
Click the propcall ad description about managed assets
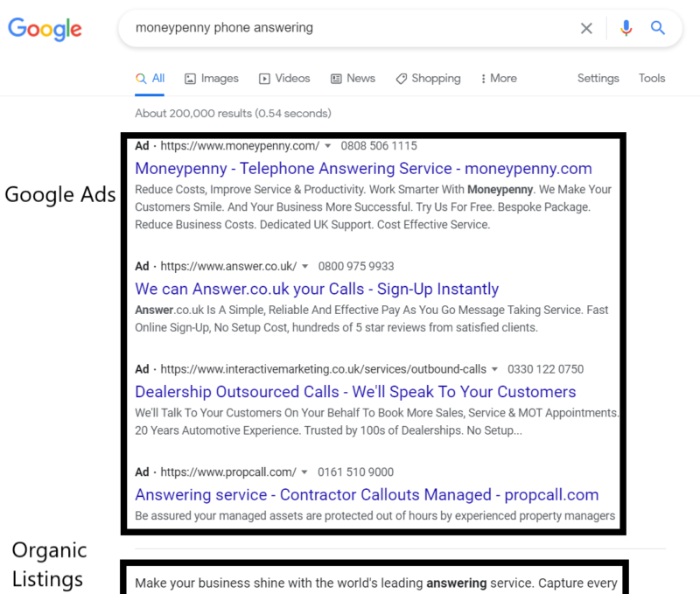point(375,516)
